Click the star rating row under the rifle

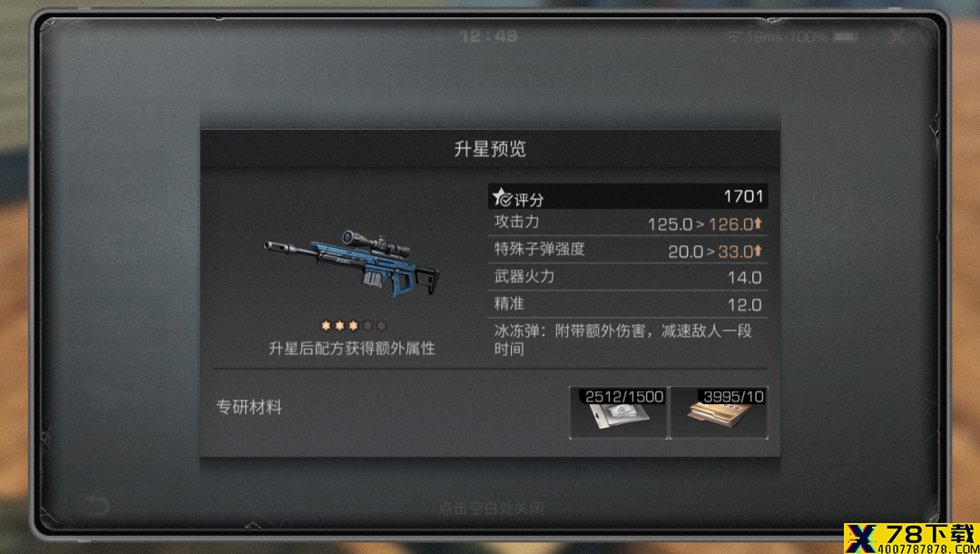click(x=353, y=326)
